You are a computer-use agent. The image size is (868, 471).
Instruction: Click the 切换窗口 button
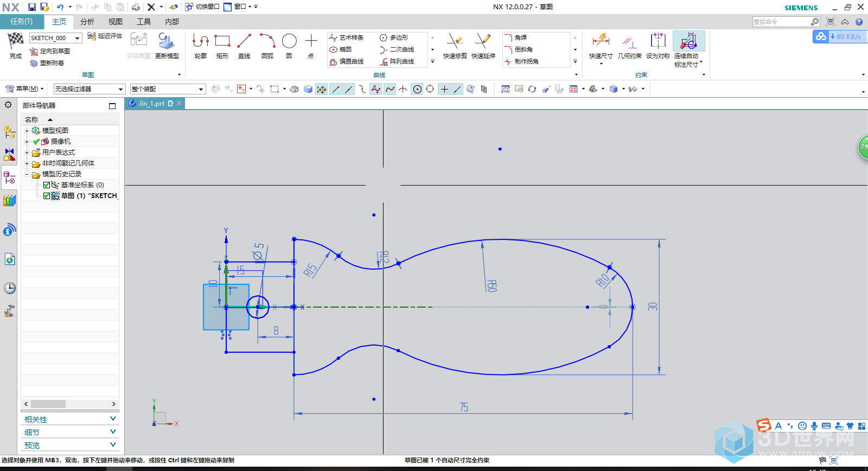[202, 7]
